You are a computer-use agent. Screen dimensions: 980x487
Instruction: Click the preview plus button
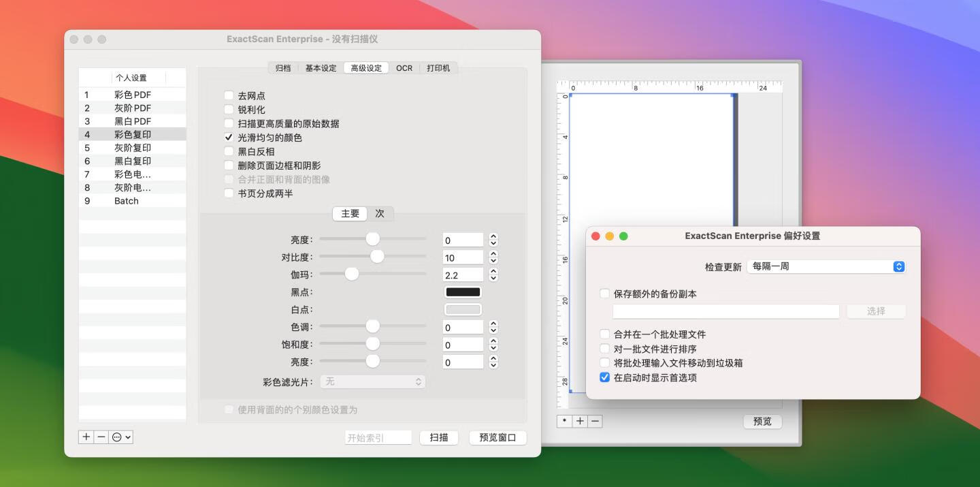tap(580, 421)
